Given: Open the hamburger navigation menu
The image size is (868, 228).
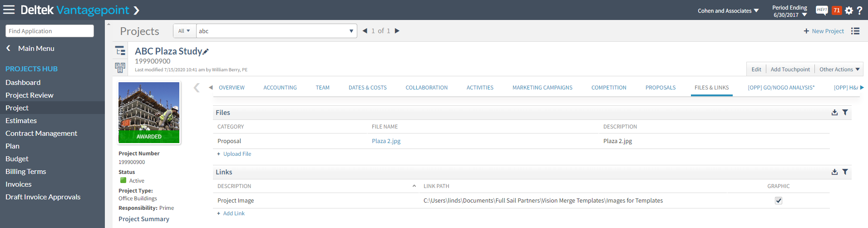Looking at the screenshot, I should click(9, 10).
